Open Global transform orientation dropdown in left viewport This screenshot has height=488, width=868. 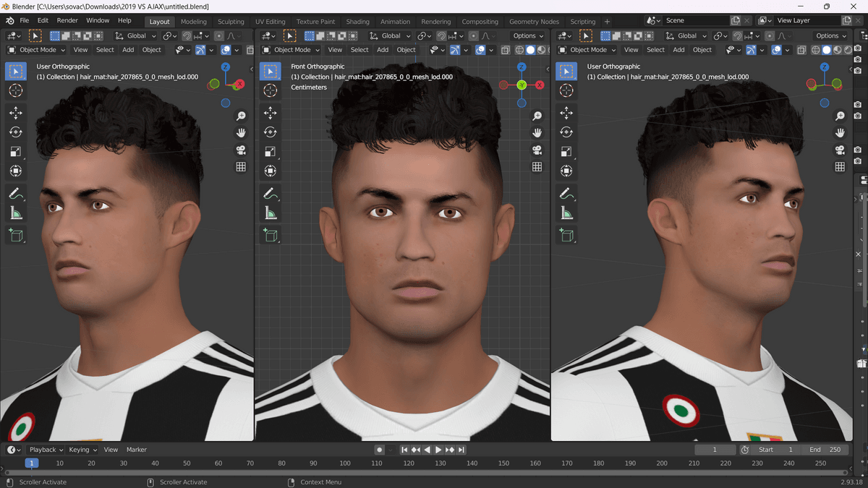[135, 35]
